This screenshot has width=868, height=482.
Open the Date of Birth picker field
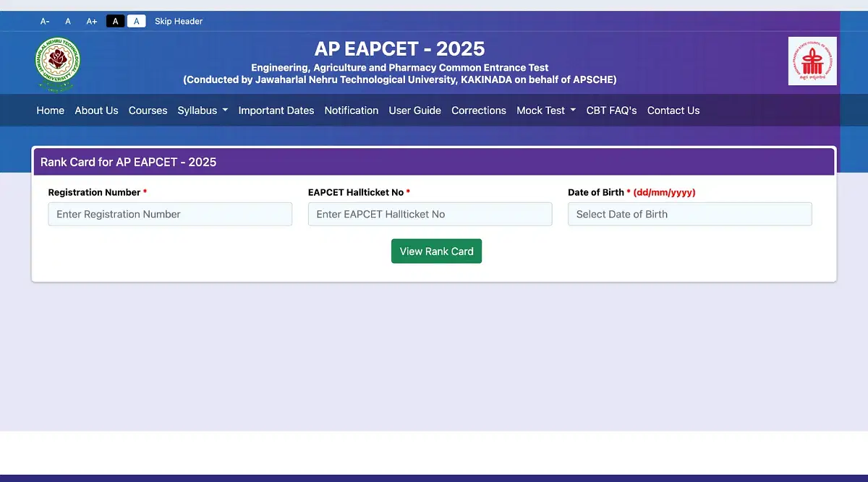click(690, 214)
